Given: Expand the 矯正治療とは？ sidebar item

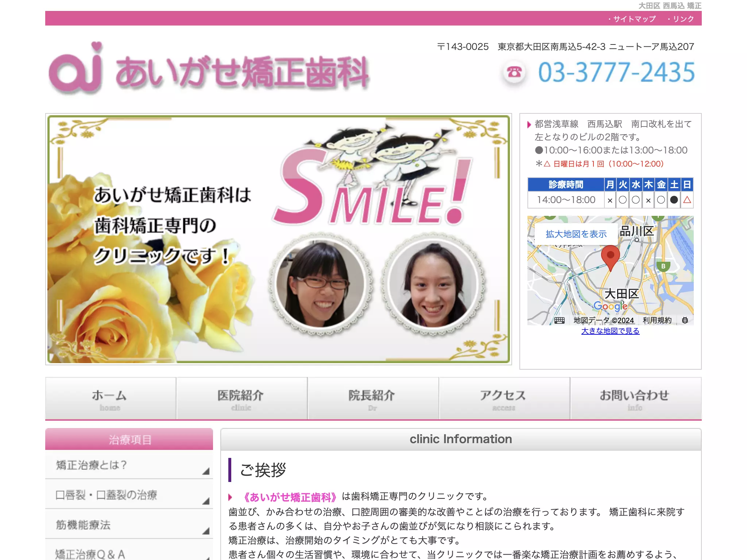Looking at the screenshot, I should click(129, 465).
